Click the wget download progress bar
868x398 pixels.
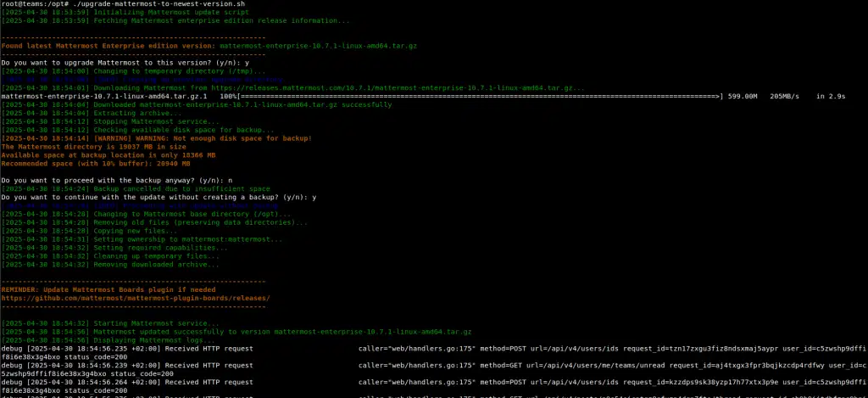pyautogui.click(x=479, y=97)
